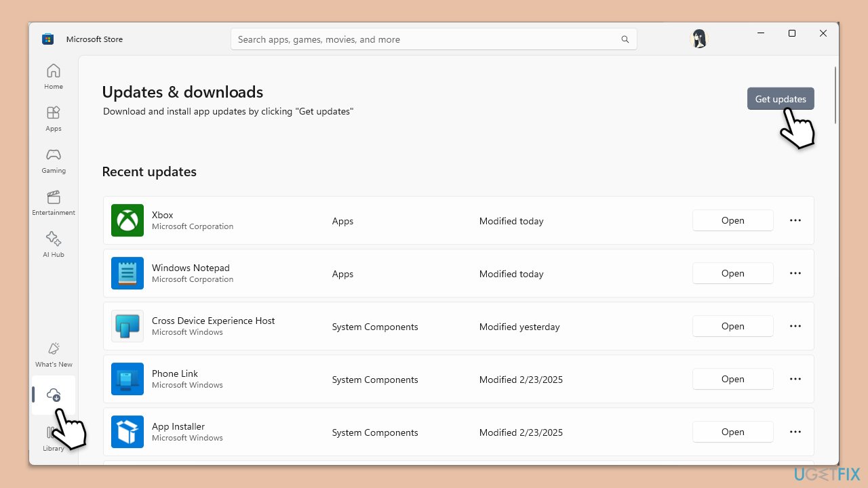The width and height of the screenshot is (868, 488).
Task: Open more options for App Installer
Action: [795, 432]
